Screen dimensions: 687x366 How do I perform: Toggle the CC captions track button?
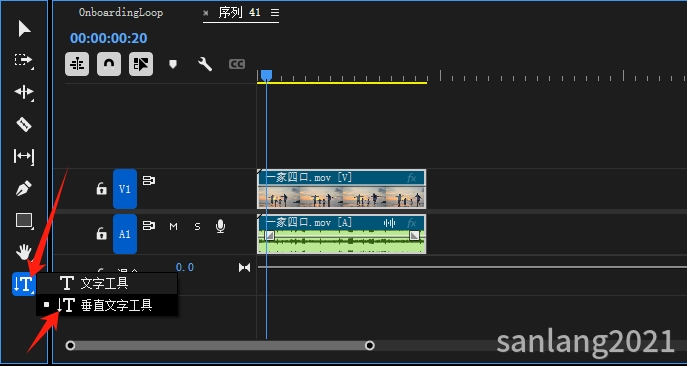click(x=237, y=64)
